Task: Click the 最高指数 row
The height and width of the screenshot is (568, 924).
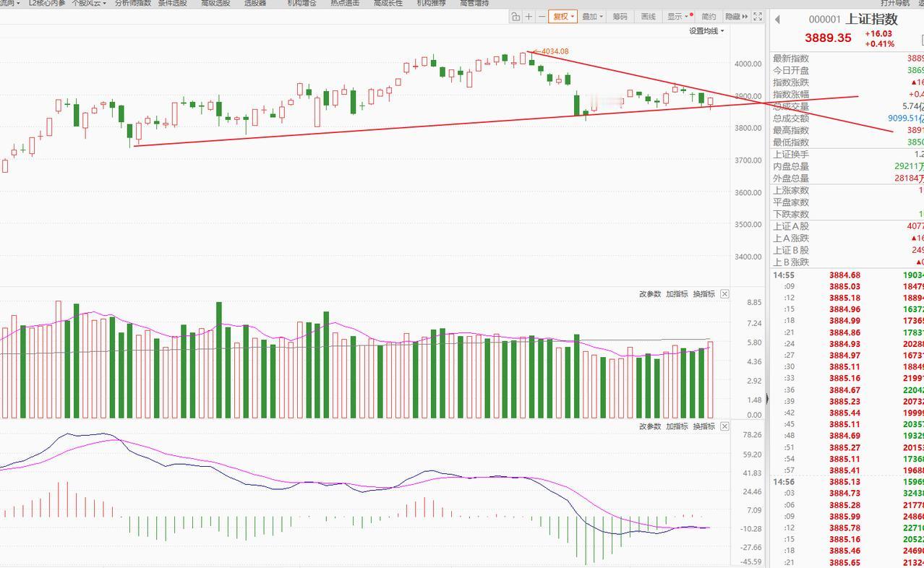Action: coord(847,130)
